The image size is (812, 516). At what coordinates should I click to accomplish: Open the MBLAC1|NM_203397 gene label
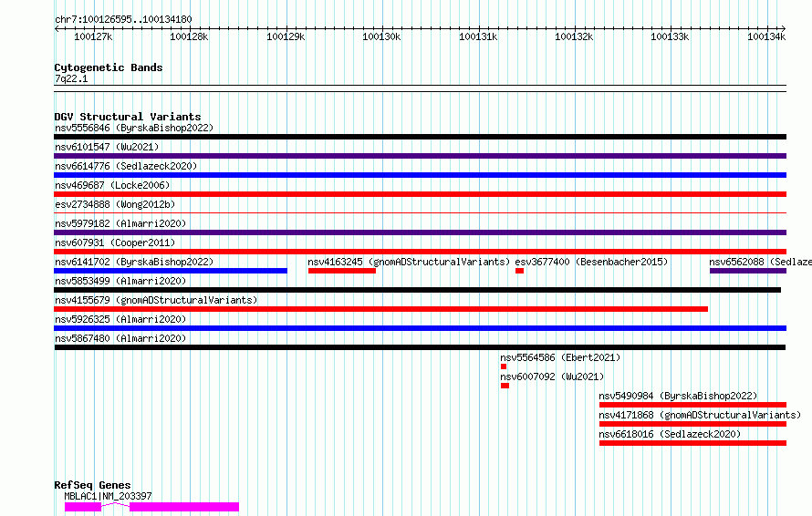[108, 496]
